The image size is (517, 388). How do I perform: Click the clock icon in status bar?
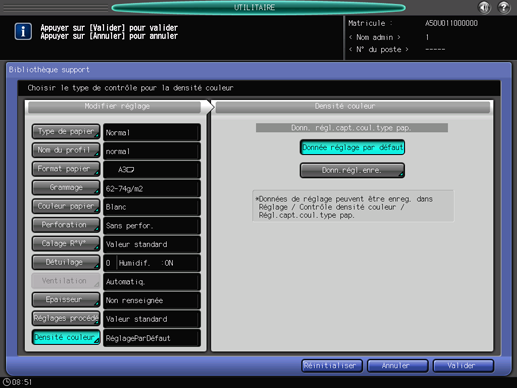coord(6,382)
